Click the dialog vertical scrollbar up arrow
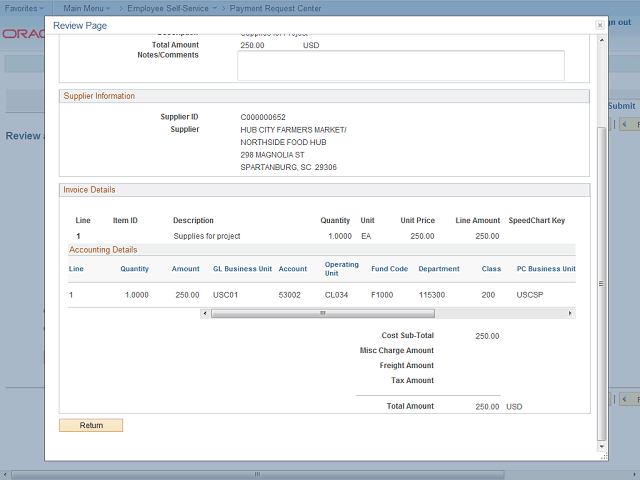The image size is (640, 480). [x=601, y=39]
